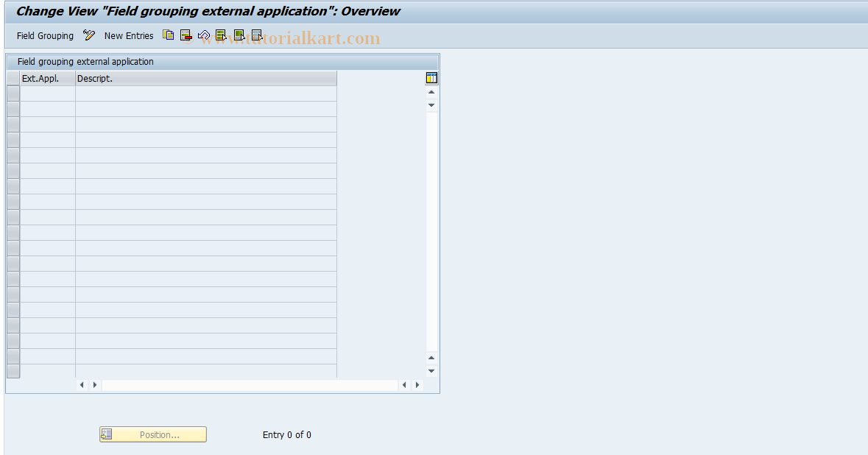The image size is (868, 455).
Task: Click the right-side horizontal scroll-left arrow
Action: (404, 385)
